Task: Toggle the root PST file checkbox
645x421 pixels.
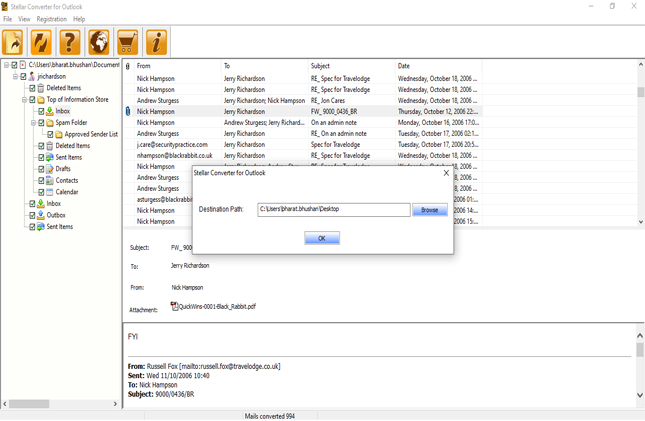Action: (14, 65)
